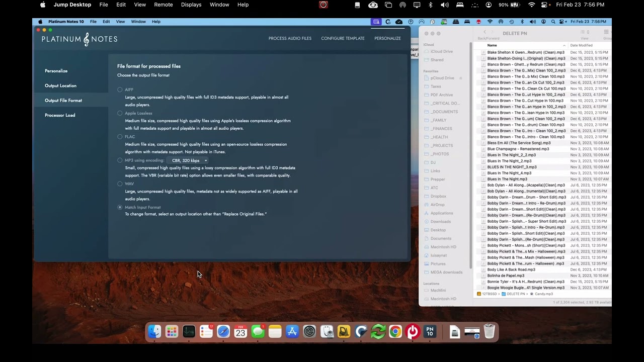Open Finder from the dock

pos(154,332)
